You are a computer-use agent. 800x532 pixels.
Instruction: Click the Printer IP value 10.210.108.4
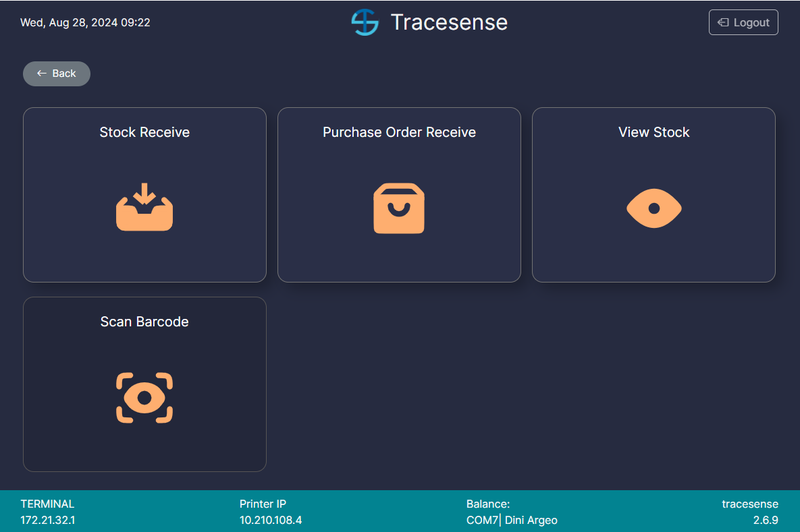[x=270, y=520]
